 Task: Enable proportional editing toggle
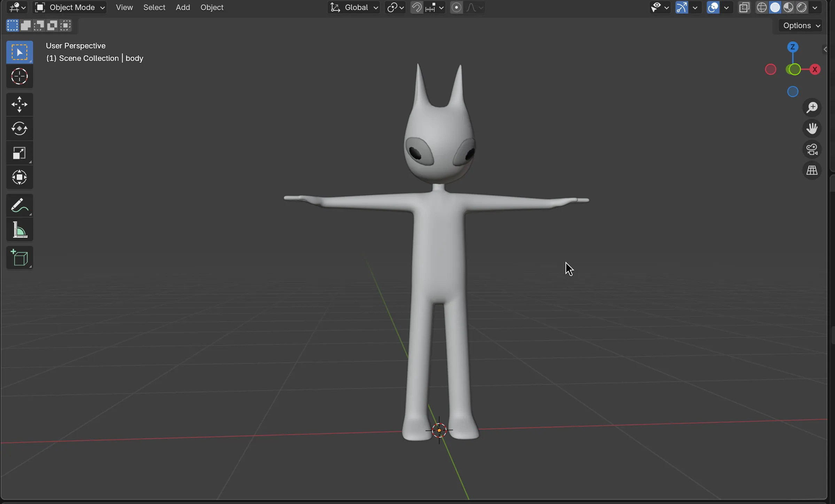coord(456,7)
